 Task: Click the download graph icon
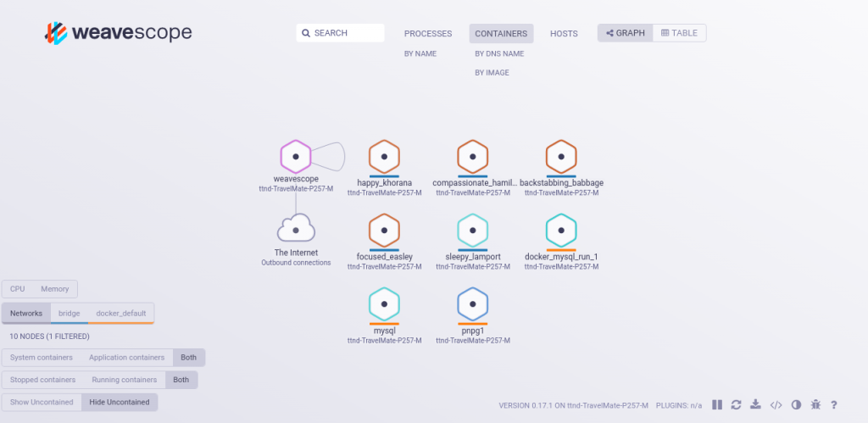tap(756, 405)
